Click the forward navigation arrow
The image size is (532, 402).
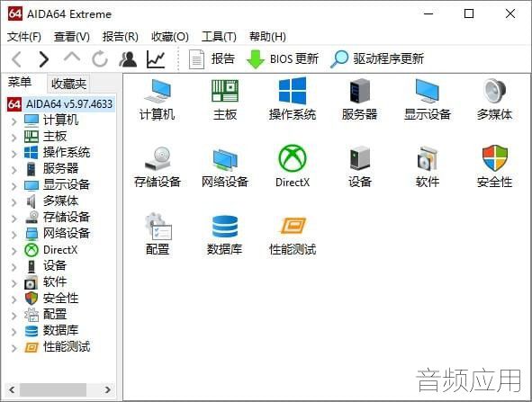pyautogui.click(x=43, y=59)
